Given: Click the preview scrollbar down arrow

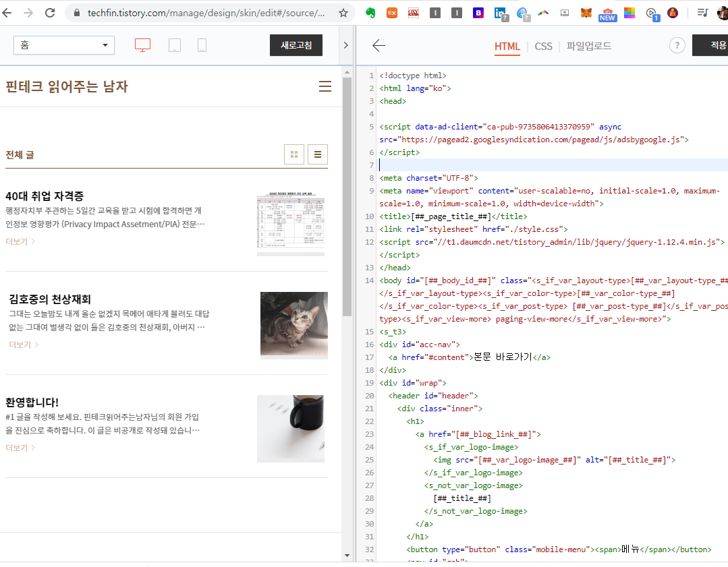Looking at the screenshot, I should coord(347,555).
